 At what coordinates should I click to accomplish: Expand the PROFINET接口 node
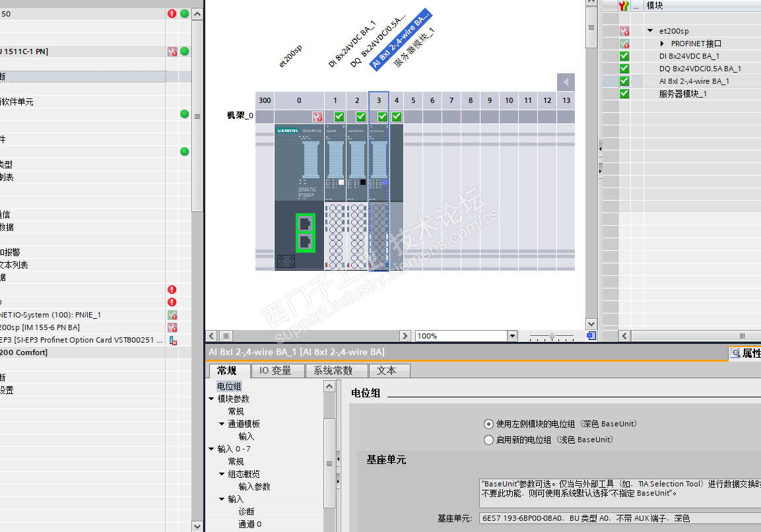pyautogui.click(x=662, y=44)
